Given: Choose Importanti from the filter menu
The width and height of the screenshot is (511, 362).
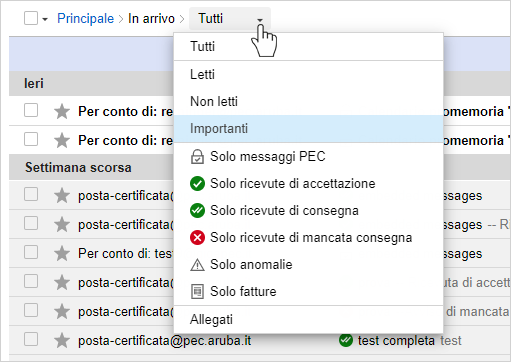Looking at the screenshot, I should point(308,129).
